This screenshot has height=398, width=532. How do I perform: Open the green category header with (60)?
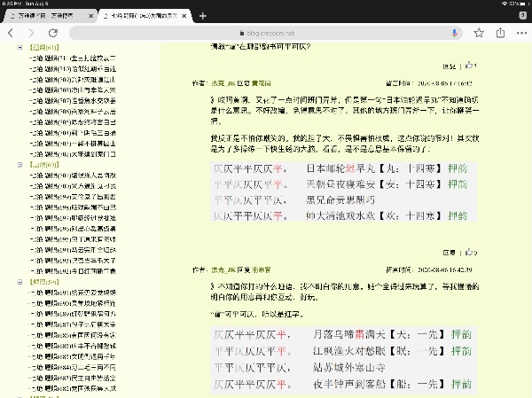(x=44, y=165)
